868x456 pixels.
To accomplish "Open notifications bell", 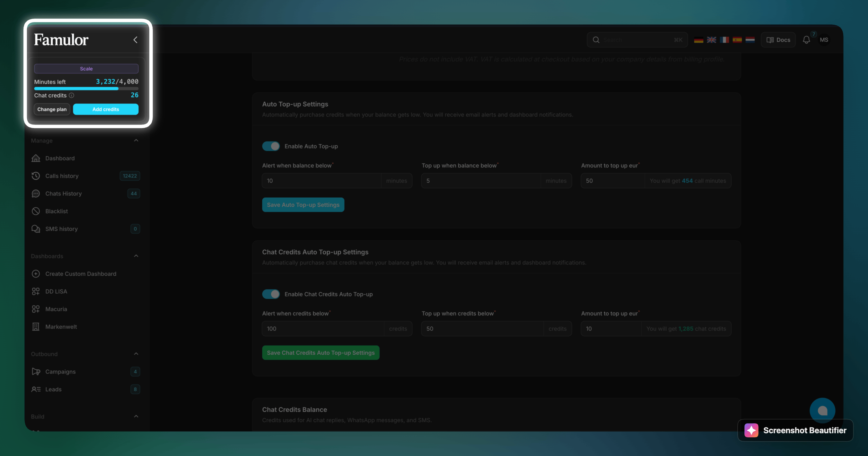I will point(806,40).
